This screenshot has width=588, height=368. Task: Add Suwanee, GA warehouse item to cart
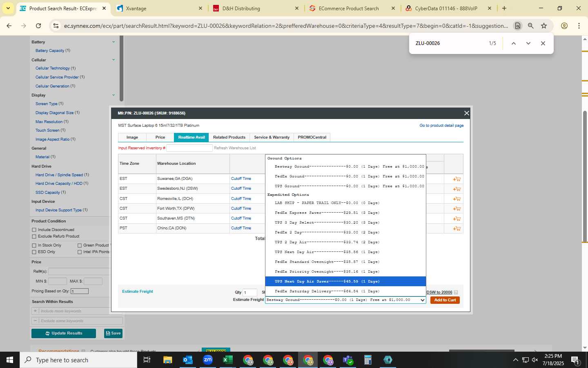pos(457,179)
